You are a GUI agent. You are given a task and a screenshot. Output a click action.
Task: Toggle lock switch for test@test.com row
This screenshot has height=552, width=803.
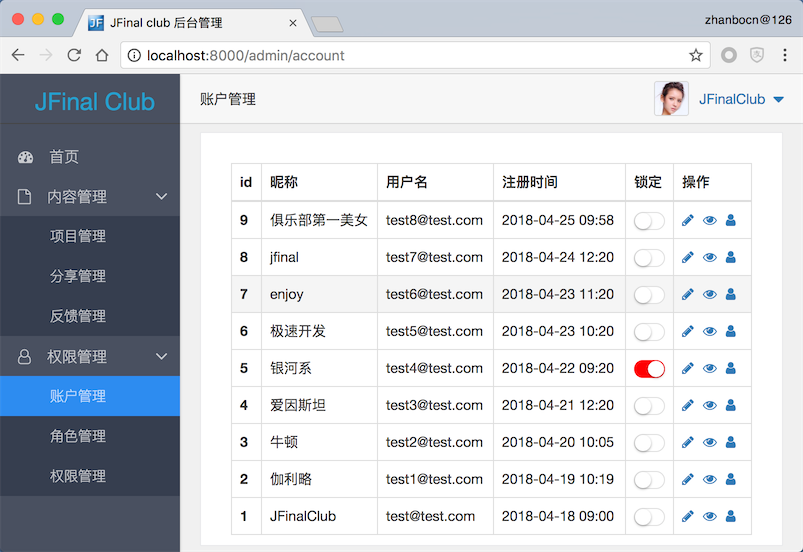pos(649,517)
